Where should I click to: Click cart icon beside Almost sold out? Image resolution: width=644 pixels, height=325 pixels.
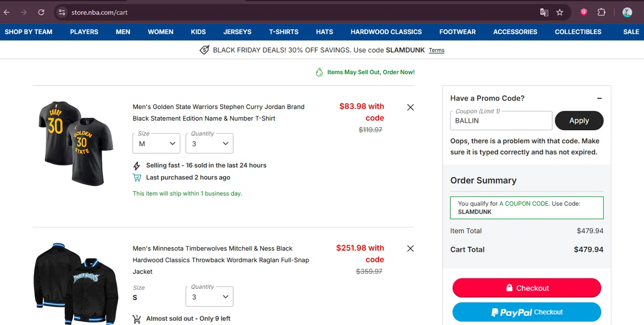(x=137, y=319)
